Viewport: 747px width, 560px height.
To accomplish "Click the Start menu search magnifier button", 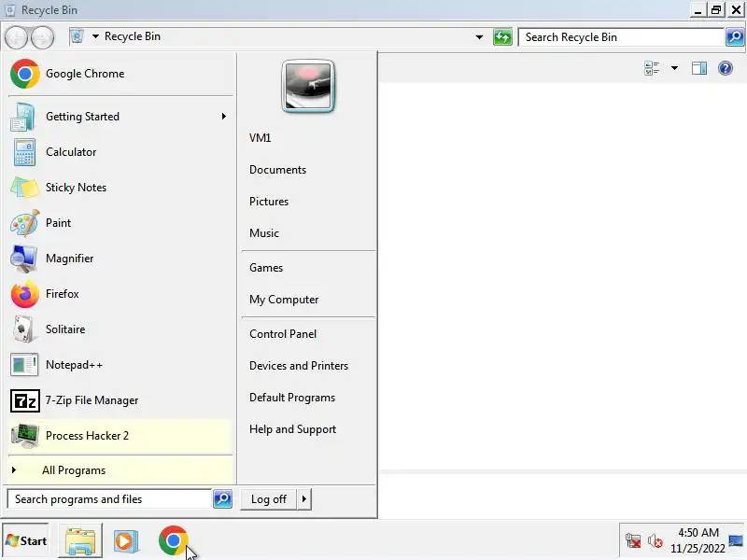I will [x=222, y=499].
